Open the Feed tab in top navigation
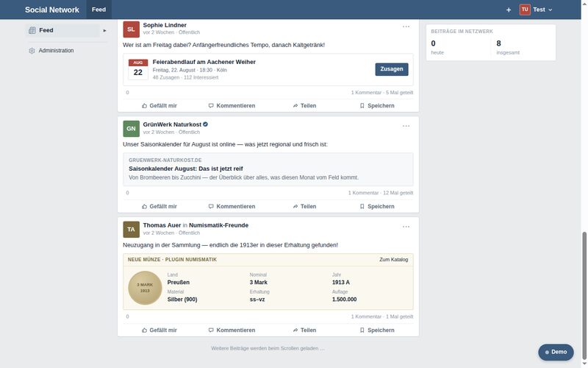Viewport: 588px width, 368px height. [x=98, y=10]
